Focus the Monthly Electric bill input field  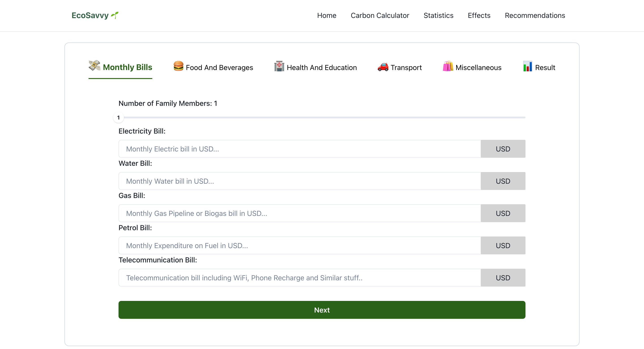pos(299,149)
